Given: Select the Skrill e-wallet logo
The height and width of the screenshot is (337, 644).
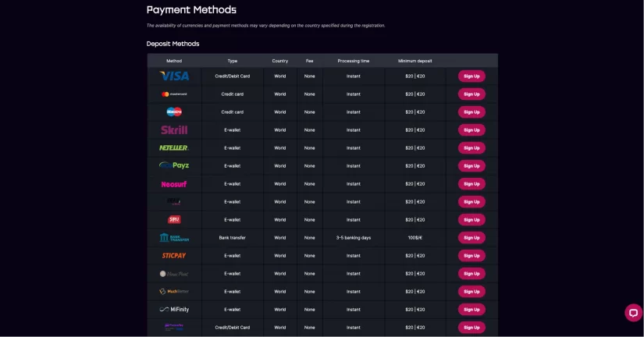Looking at the screenshot, I should click(174, 129).
